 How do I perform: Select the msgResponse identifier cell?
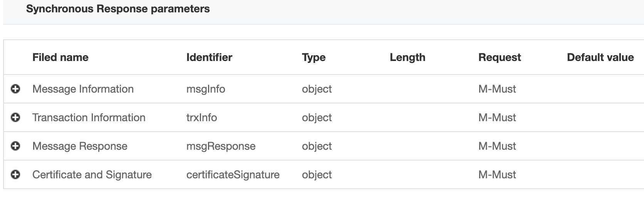(x=221, y=146)
